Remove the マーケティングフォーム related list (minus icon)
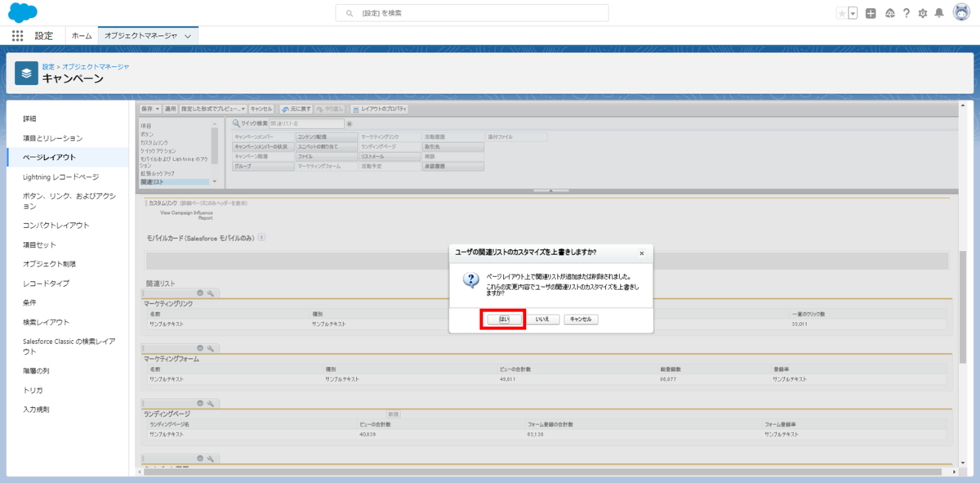Image resolution: width=980 pixels, height=483 pixels. click(200, 348)
